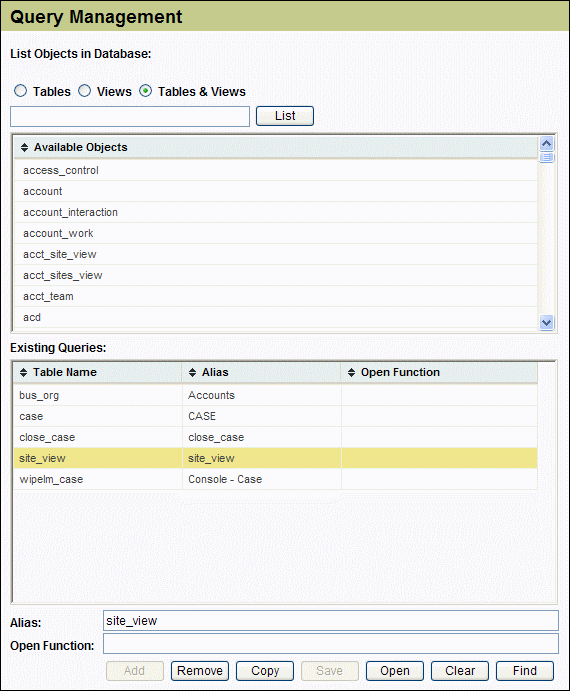Select the Tables radio button
Viewport: 570px width, 691px height.
point(20,91)
